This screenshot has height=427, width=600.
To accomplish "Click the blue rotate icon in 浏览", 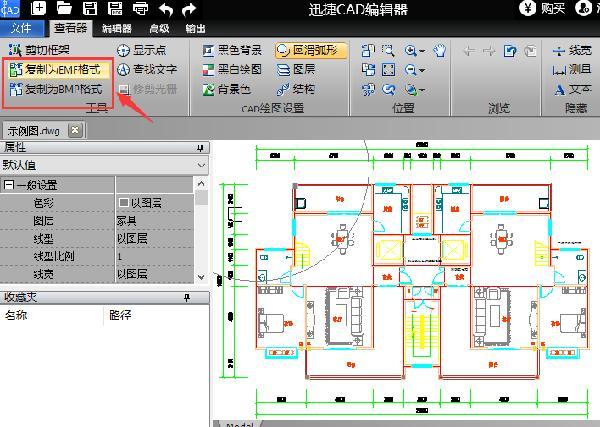I will point(510,51).
